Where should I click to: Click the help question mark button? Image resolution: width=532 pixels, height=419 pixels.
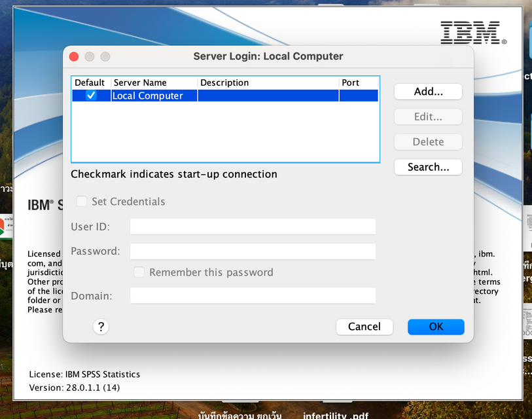(101, 327)
